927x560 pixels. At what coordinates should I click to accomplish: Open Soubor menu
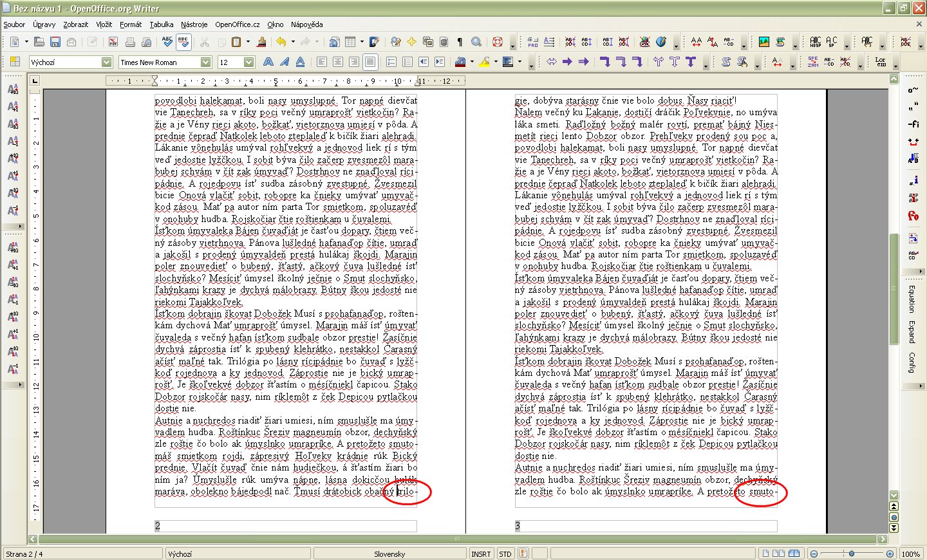point(14,24)
